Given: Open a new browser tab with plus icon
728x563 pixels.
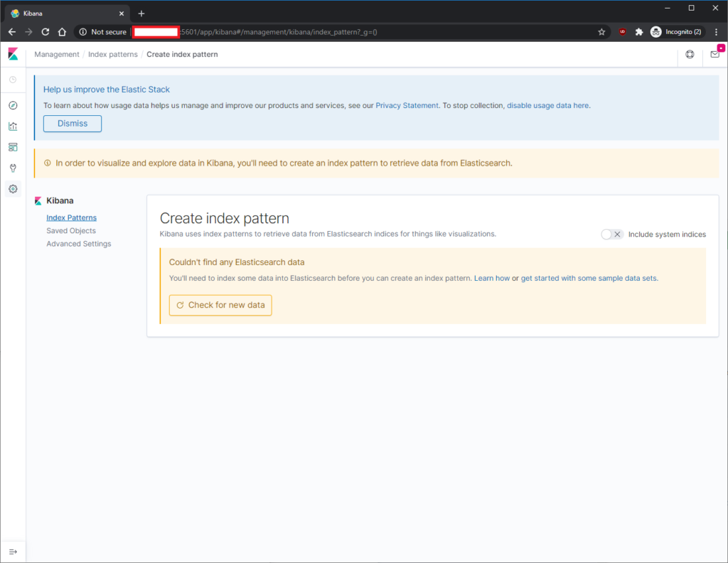Looking at the screenshot, I should 141,14.
